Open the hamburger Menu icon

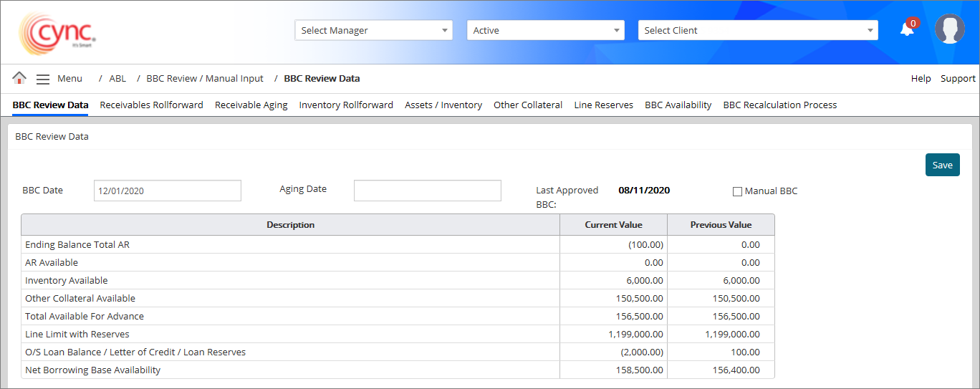coord(43,79)
